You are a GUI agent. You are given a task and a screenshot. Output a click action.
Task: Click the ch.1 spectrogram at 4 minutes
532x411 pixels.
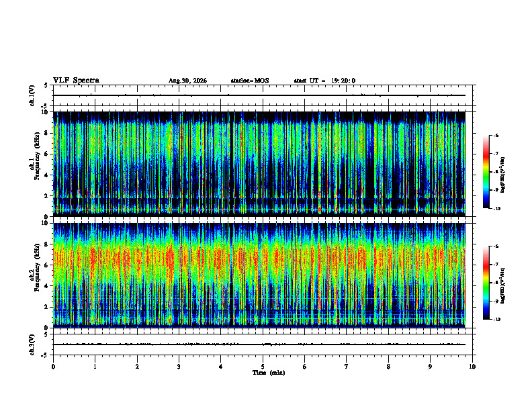coord(220,164)
